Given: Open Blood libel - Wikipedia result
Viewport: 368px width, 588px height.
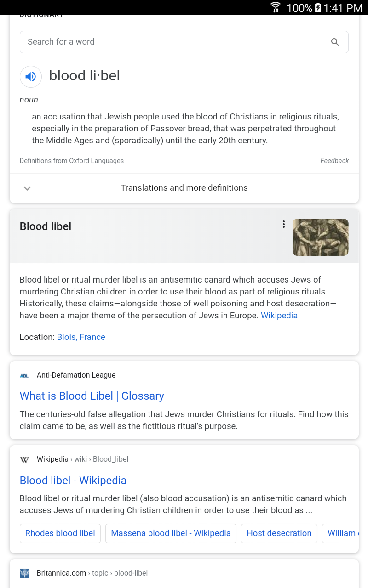Looking at the screenshot, I should 73,481.
